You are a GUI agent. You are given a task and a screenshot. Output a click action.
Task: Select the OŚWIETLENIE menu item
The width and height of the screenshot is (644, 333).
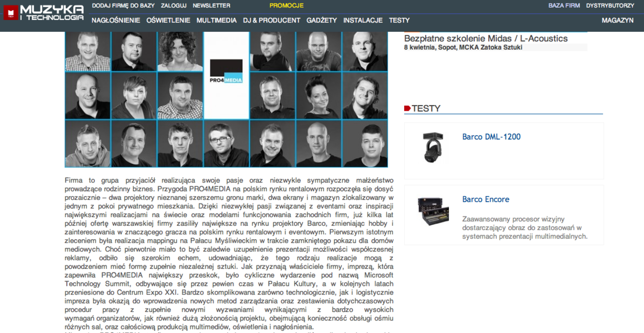(168, 20)
